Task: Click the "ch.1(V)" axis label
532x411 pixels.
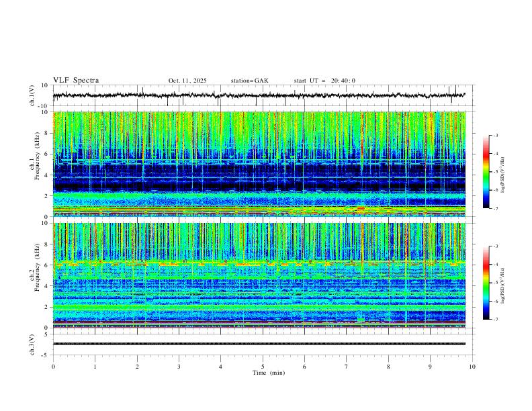Action: 32,95
